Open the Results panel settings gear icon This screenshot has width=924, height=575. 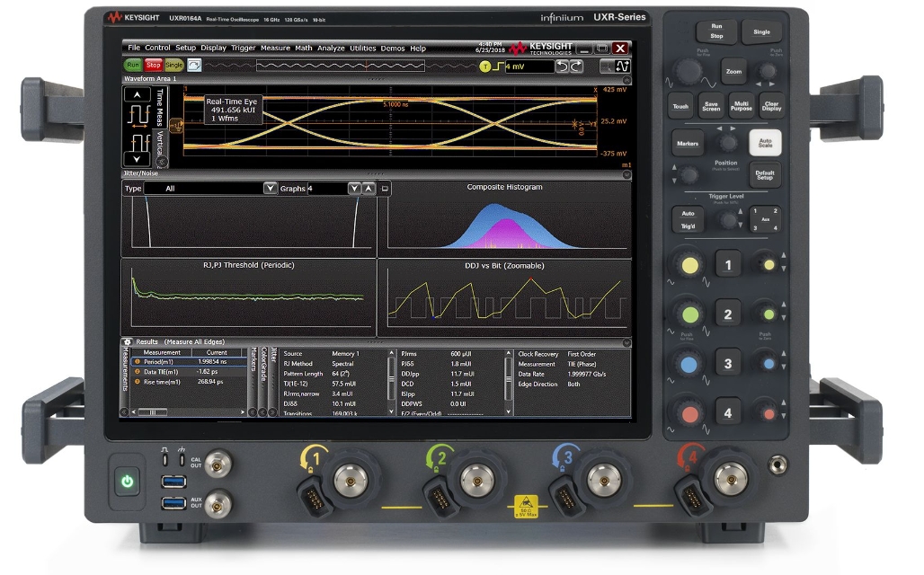(x=127, y=342)
